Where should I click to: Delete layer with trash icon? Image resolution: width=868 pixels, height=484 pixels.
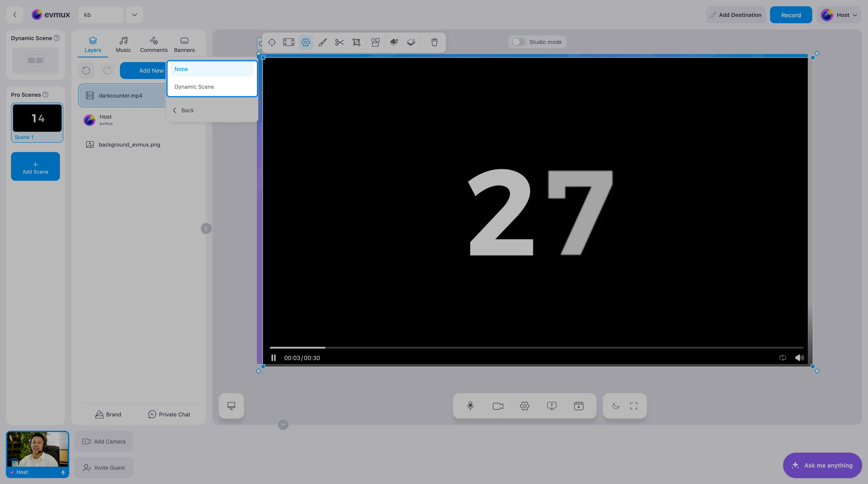point(434,42)
